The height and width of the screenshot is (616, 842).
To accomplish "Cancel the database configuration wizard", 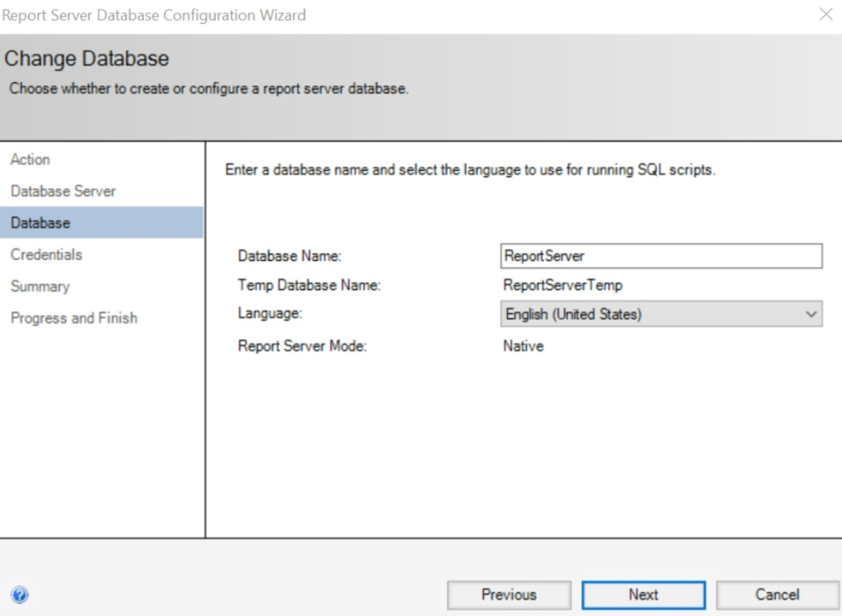I will coord(777,595).
